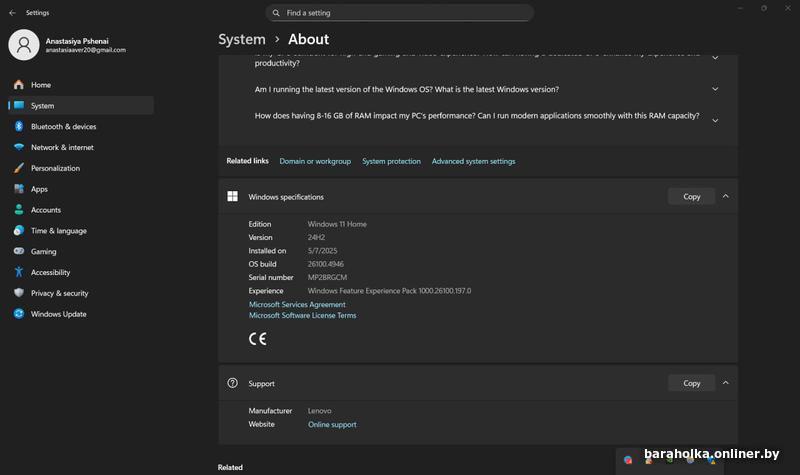Open Microsoft Services Agreement link

(x=297, y=305)
